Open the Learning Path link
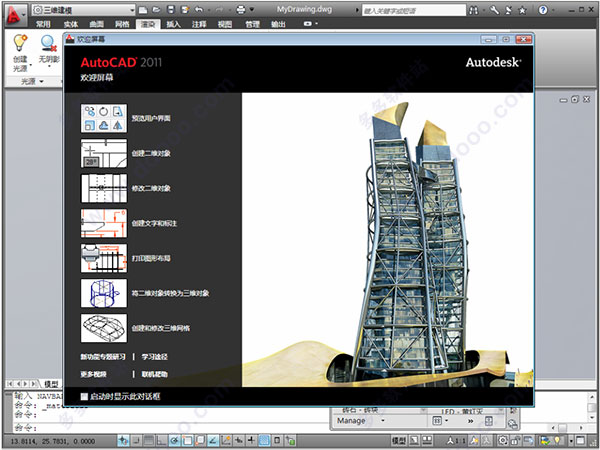 (155, 357)
